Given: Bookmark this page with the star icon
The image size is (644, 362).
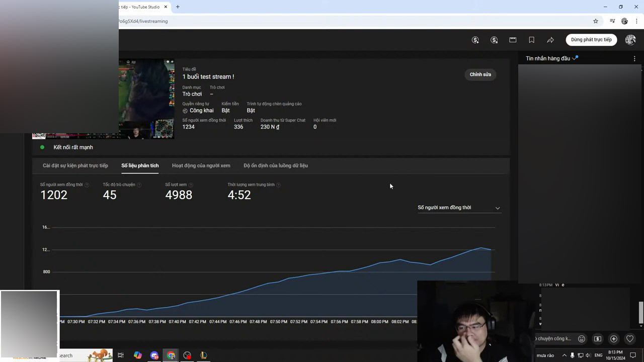Looking at the screenshot, I should 596,21.
